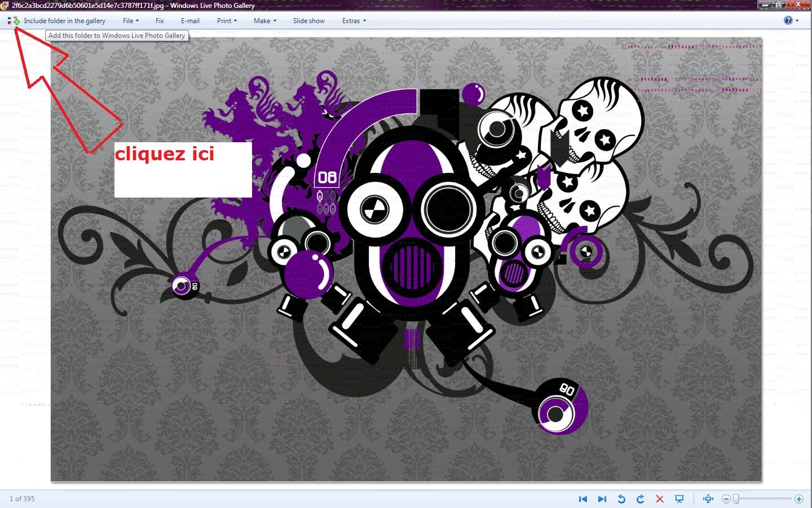
Task: Close the Photo Gallery window
Action: tap(799, 5)
